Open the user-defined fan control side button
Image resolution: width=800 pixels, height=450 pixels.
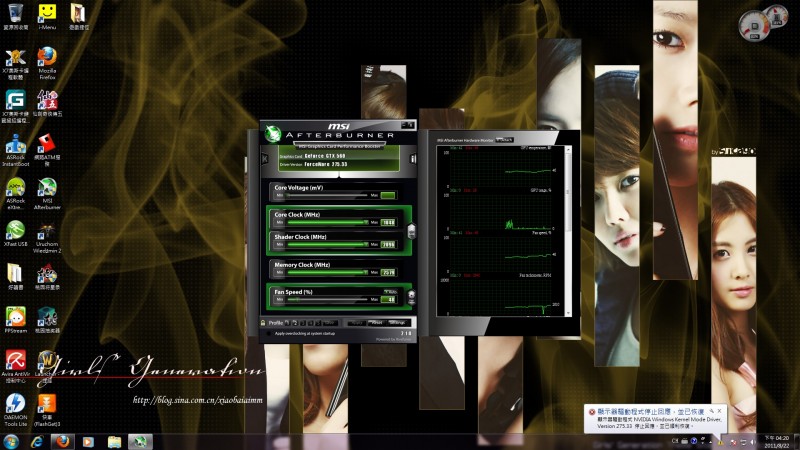pos(411,297)
